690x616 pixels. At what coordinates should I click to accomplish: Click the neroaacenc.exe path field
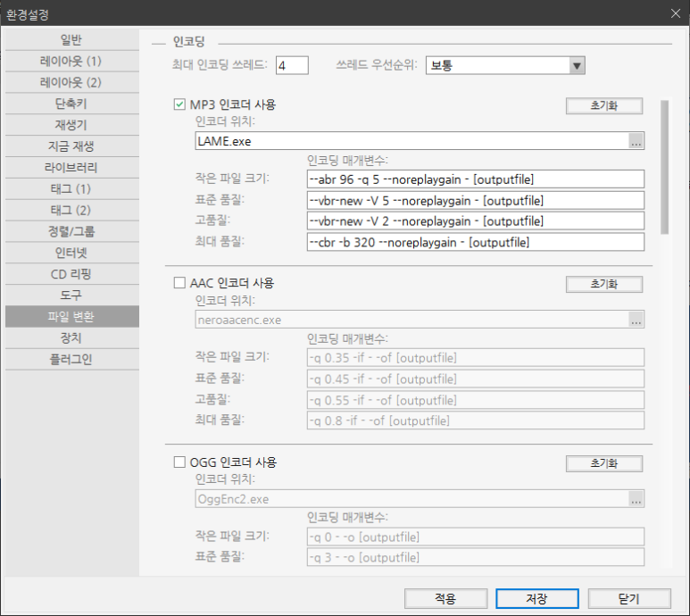(412, 320)
